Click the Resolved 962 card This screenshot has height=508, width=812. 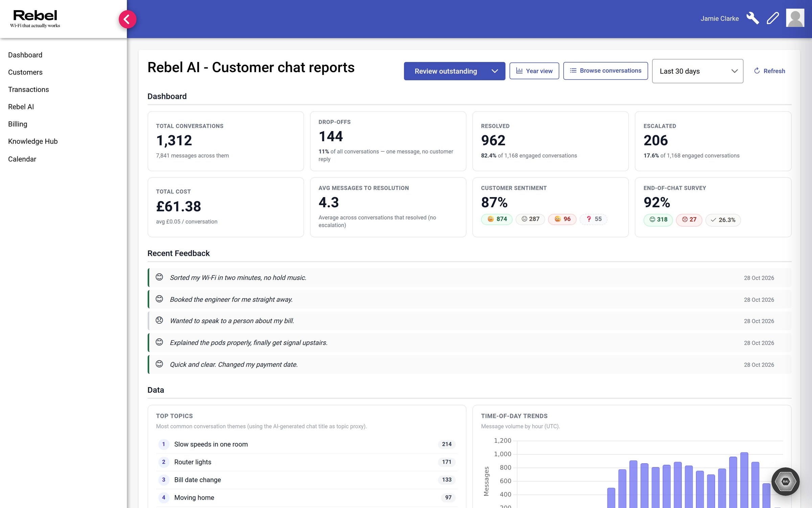550,141
